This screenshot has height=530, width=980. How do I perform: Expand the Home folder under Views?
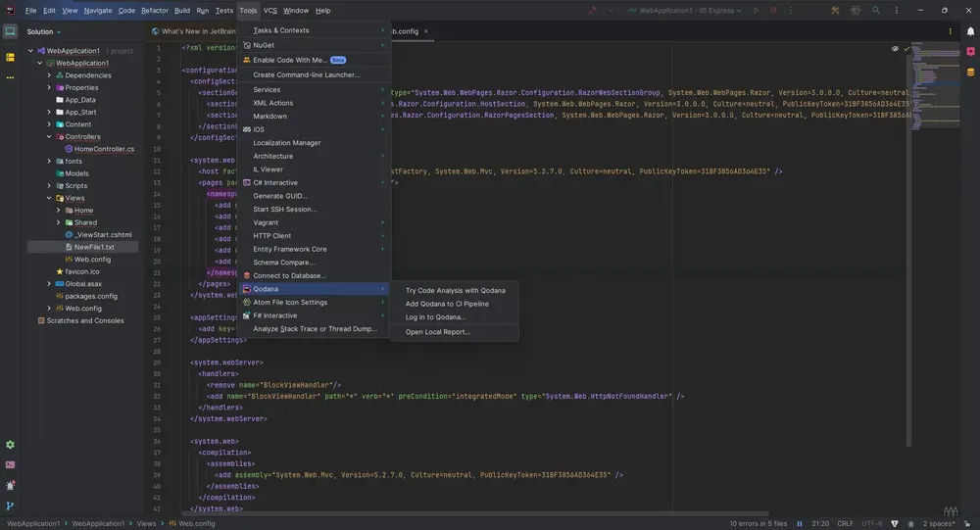(59, 210)
